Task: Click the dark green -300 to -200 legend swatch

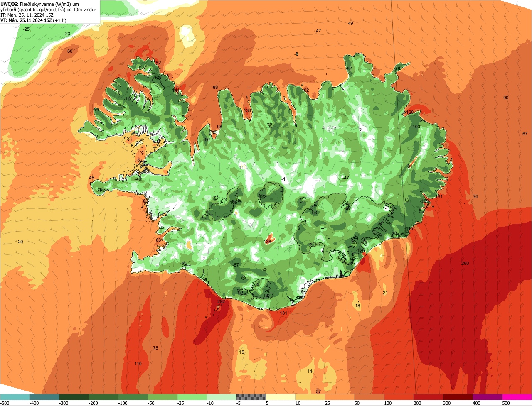Action: click(74, 397)
